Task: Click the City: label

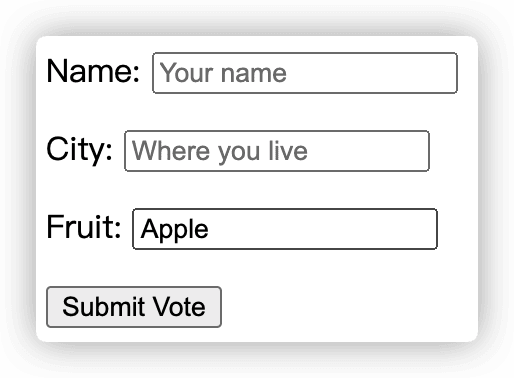Action: click(79, 149)
